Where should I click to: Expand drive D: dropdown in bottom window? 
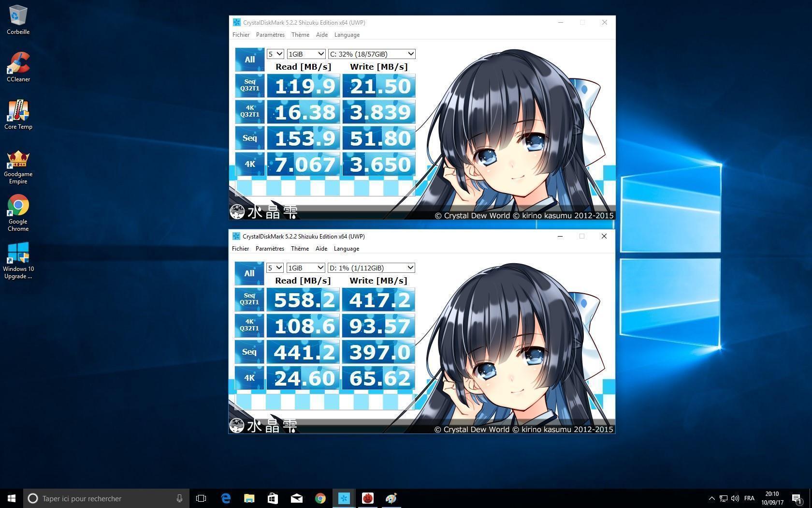[371, 268]
